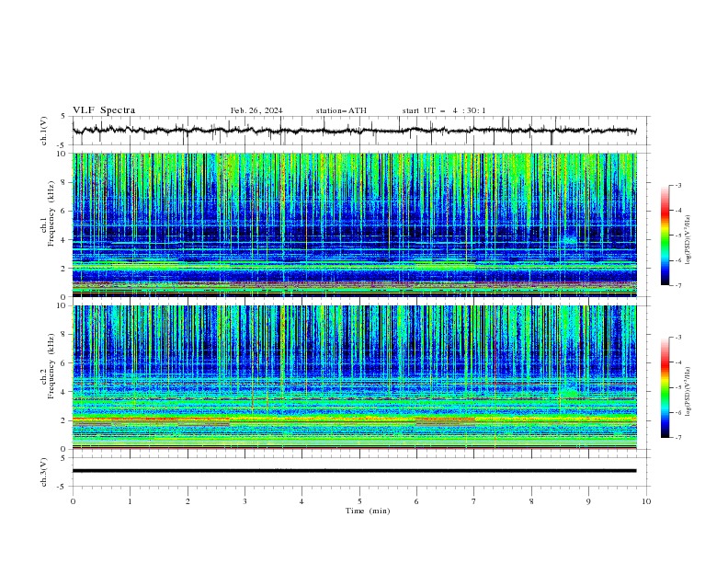The height and width of the screenshot is (563, 728).
Task: Click the "6" kHz tick on ch.1 frequency axis
Action: pos(64,212)
